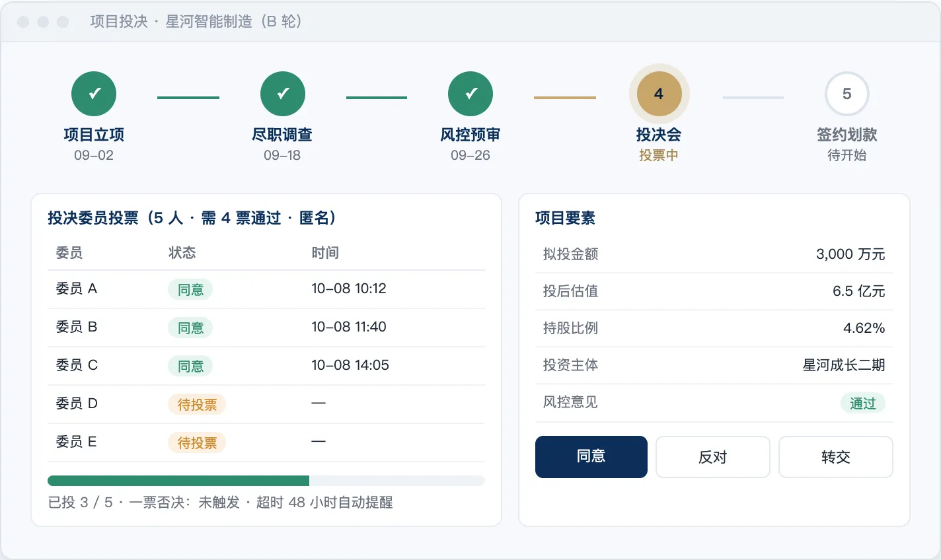Image resolution: width=941 pixels, height=560 pixels.
Task: Click the 投决会 step label
Action: [659, 135]
